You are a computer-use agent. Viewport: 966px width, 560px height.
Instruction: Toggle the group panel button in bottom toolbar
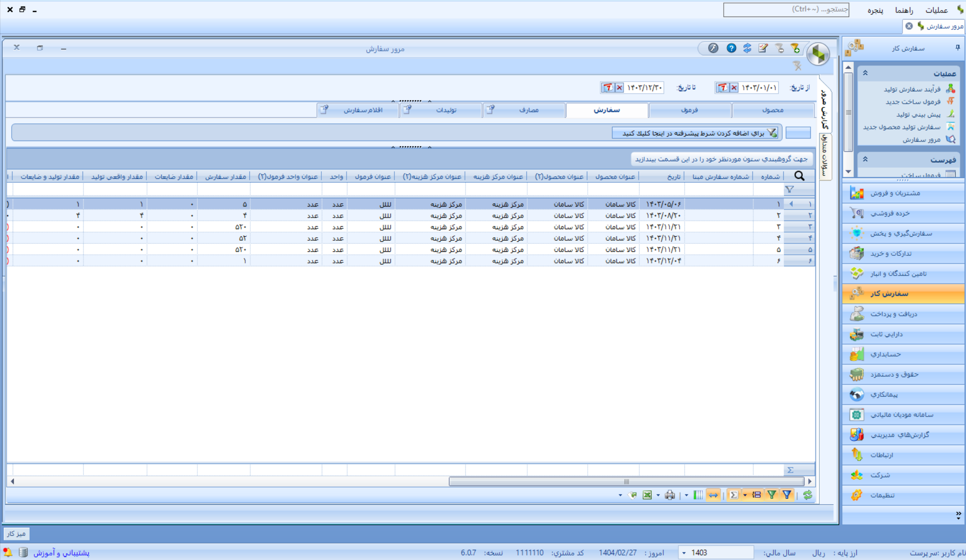[757, 496]
